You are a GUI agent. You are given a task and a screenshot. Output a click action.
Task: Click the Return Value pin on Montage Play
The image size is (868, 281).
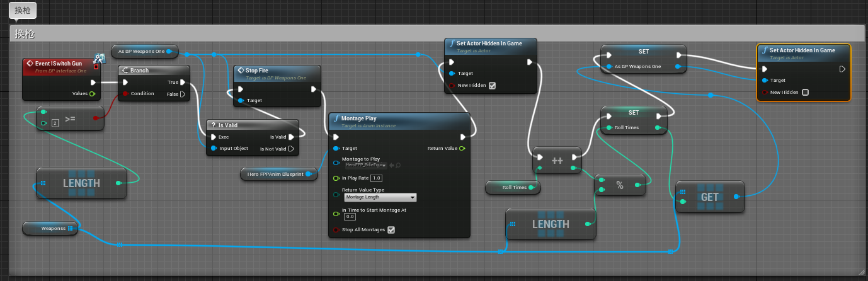point(463,149)
